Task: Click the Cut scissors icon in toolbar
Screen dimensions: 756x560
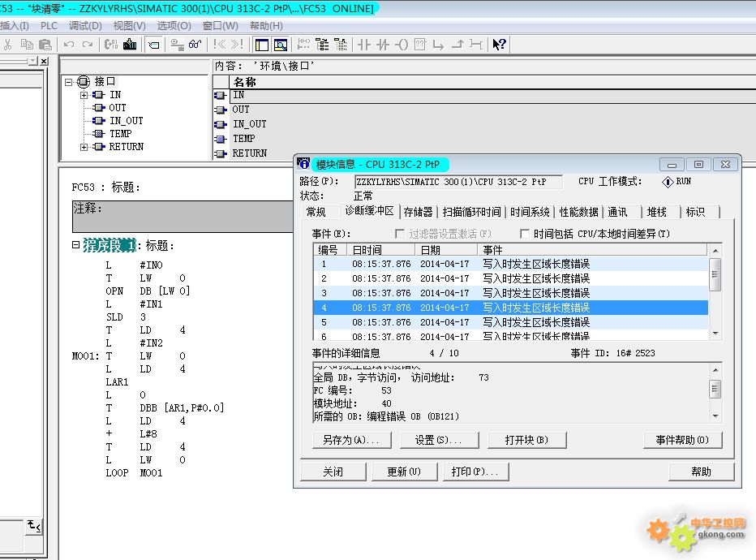Action: 8,45
